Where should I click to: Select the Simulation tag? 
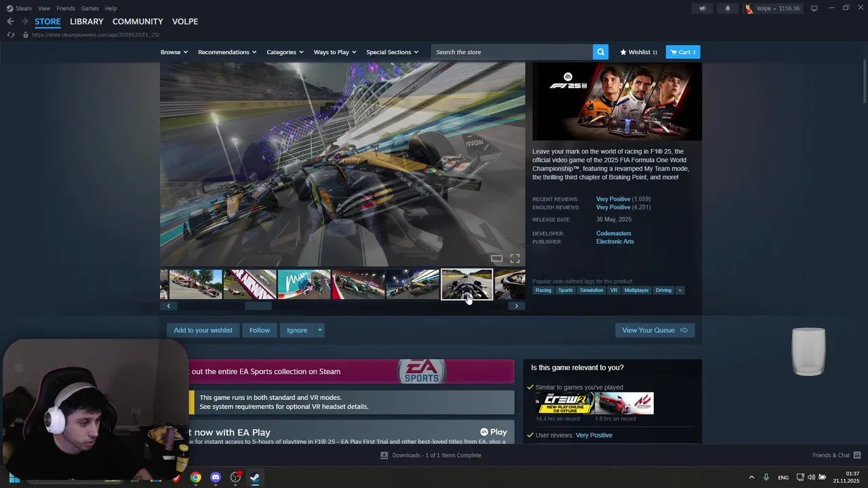click(x=591, y=290)
